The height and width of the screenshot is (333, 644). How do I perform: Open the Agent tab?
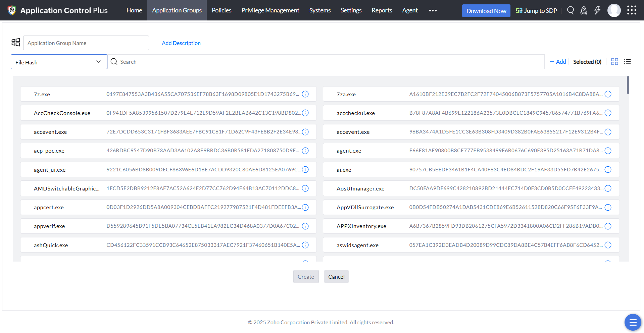coord(410,10)
